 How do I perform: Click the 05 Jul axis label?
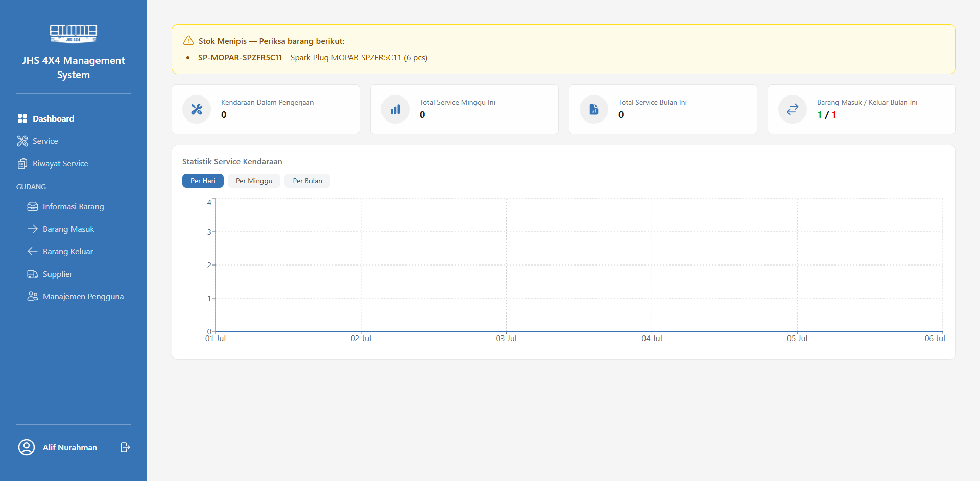pos(797,338)
